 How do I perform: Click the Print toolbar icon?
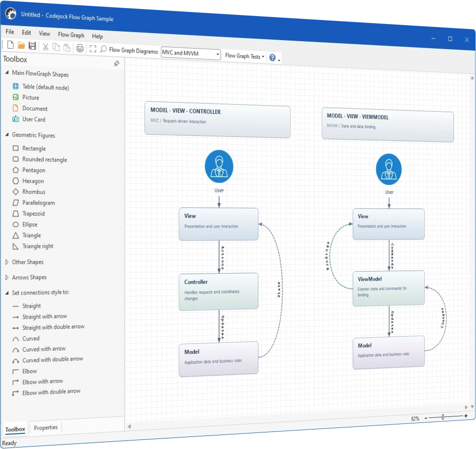(x=80, y=48)
